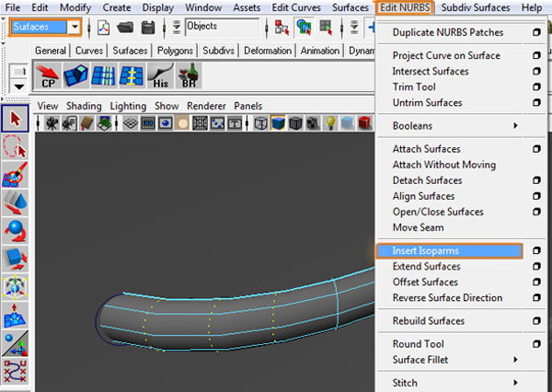
Task: Select the Universal Manipulator tool
Action: (x=15, y=287)
